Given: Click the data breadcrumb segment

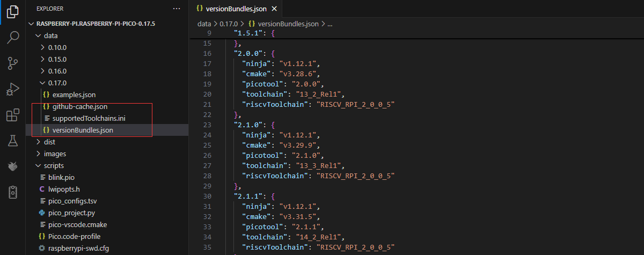Looking at the screenshot, I should (x=204, y=24).
